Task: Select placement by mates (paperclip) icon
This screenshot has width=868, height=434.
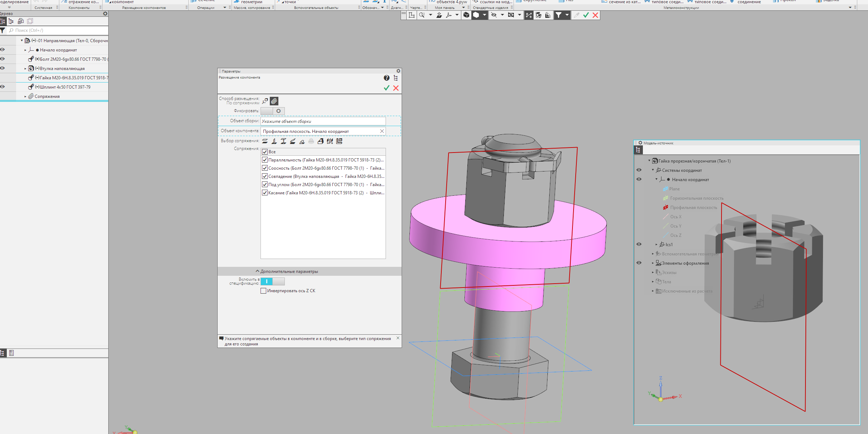Action: pyautogui.click(x=274, y=101)
